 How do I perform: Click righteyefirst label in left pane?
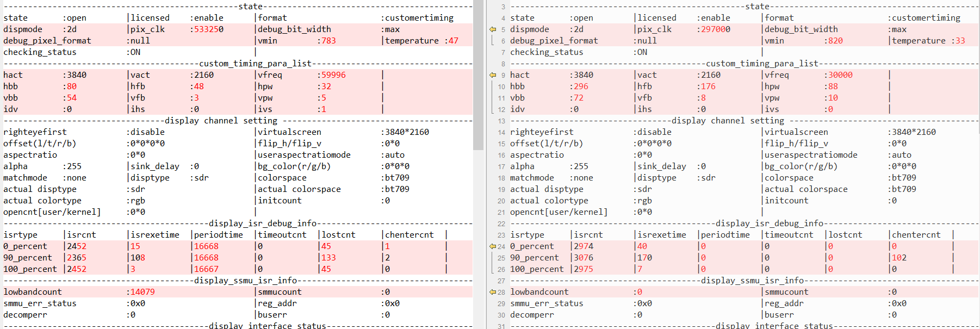pyautogui.click(x=35, y=132)
